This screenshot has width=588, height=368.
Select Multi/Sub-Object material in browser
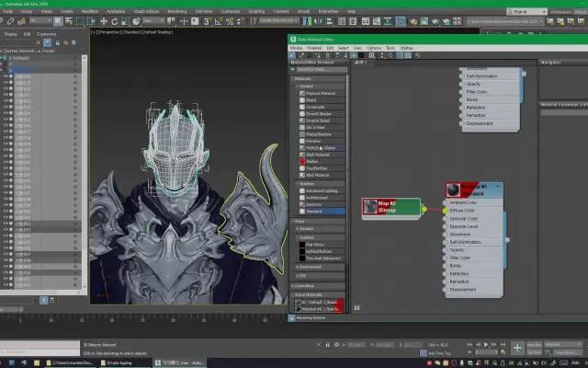[322, 148]
